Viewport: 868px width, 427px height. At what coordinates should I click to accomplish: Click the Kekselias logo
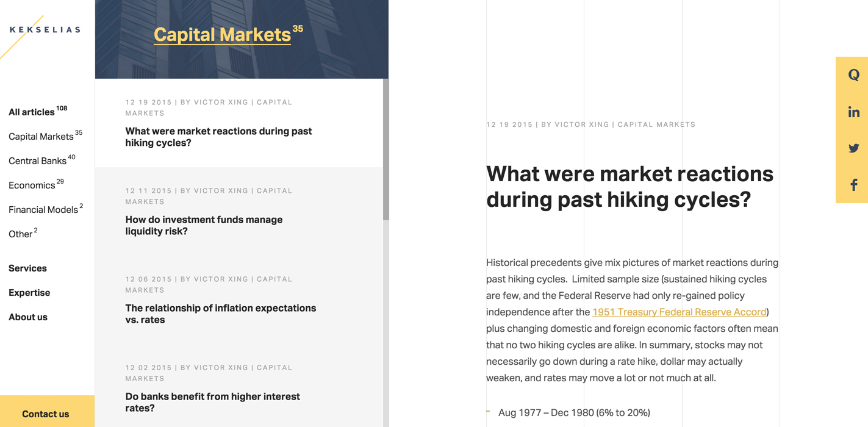click(45, 29)
